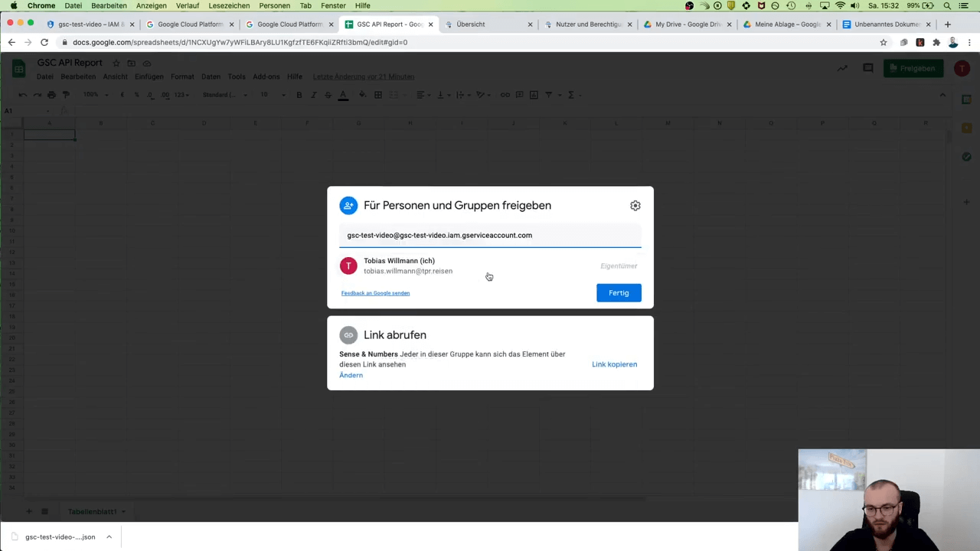Image resolution: width=980 pixels, height=551 pixels.
Task: Click Link kopieren
Action: point(614,364)
